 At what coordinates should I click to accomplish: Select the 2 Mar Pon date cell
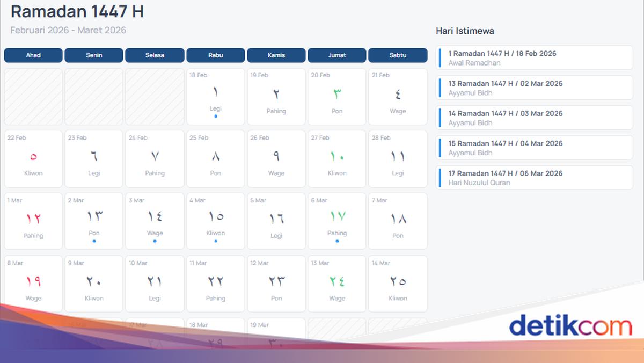point(94,221)
